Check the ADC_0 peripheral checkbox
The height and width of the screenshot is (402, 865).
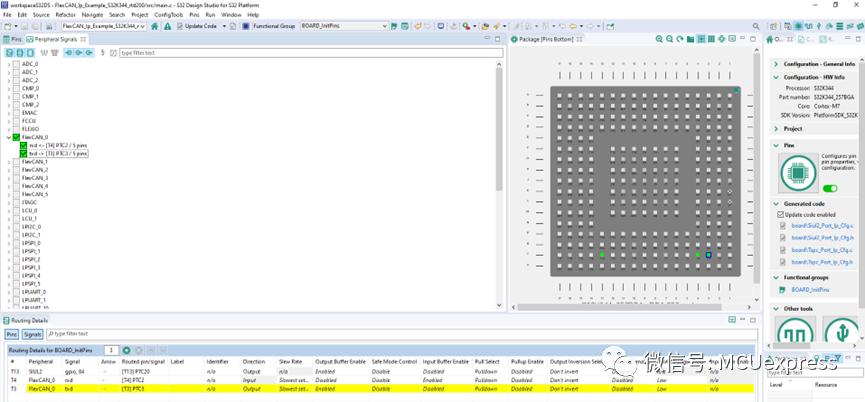click(16, 64)
